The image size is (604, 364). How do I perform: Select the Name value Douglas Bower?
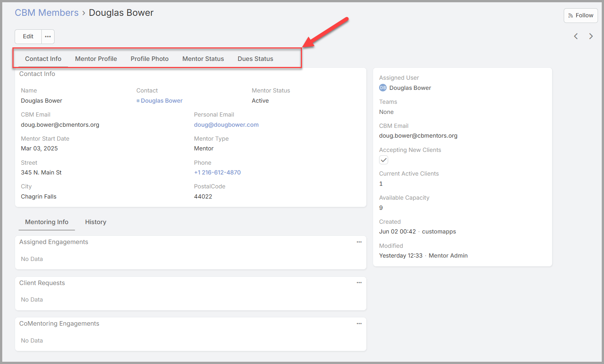click(42, 100)
